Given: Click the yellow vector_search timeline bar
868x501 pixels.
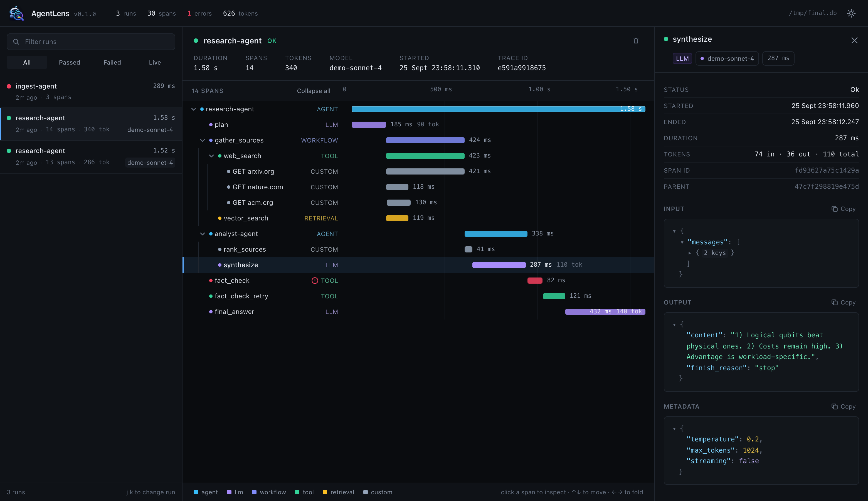Looking at the screenshot, I should pos(397,218).
